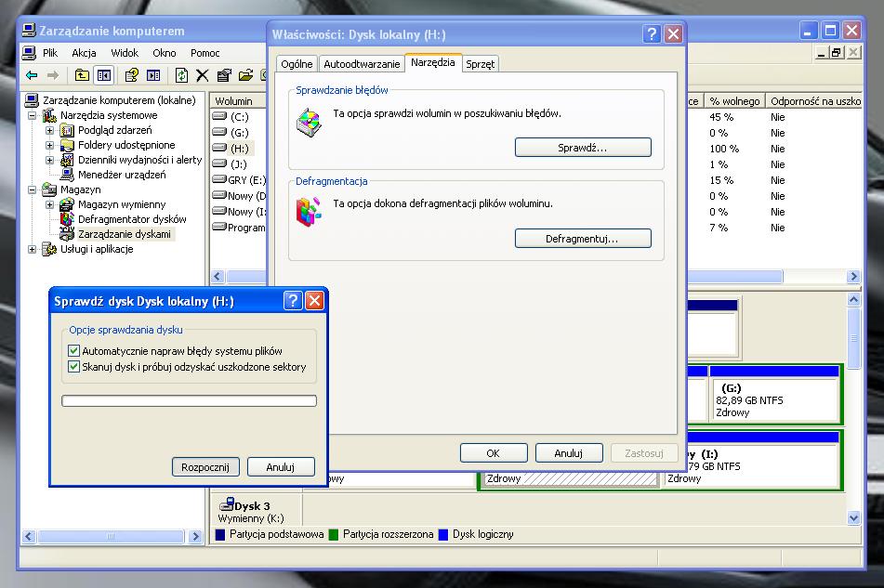Screen dimensions: 884x588
Task: Click the Zarządzanie dyskami icon
Action: tap(67, 234)
